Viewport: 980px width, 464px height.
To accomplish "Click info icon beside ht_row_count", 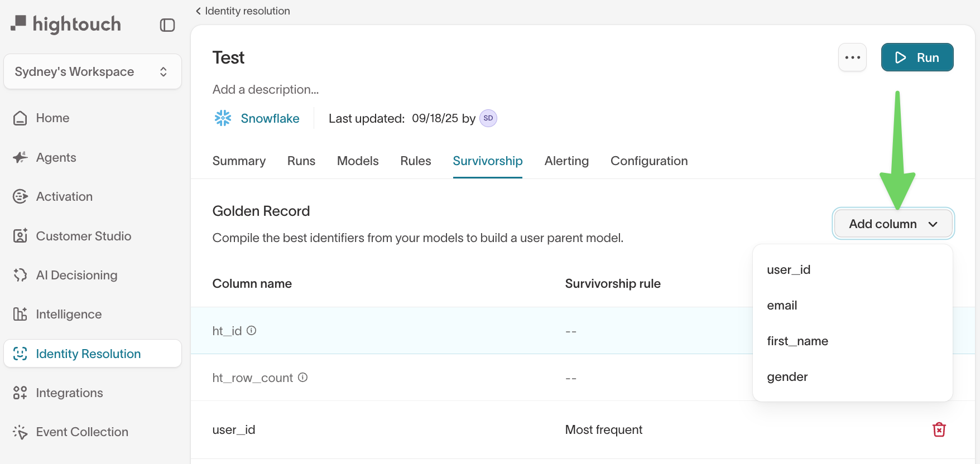I will [302, 378].
